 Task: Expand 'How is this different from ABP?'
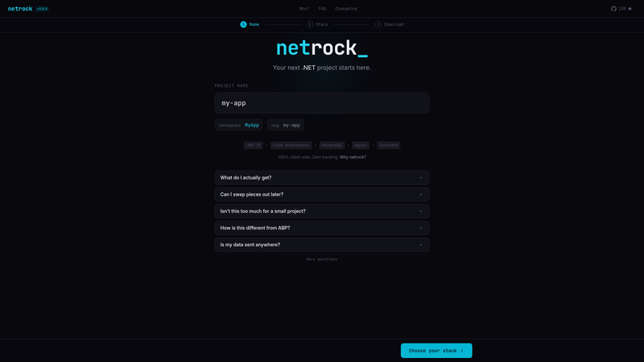(x=321, y=228)
